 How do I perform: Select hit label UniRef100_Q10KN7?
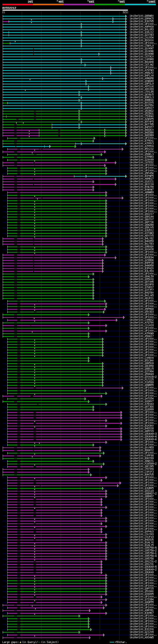tap(142, 49)
